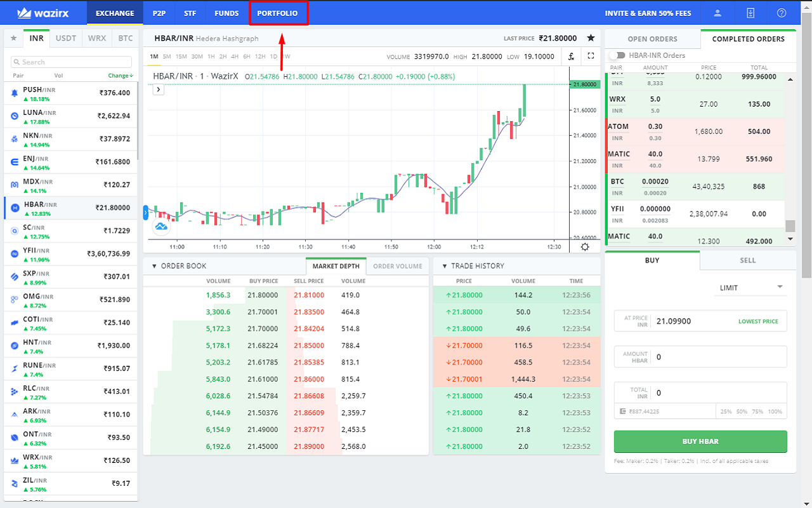
Task: Click the HBAR coin icon
Action: pyautogui.click(x=15, y=208)
